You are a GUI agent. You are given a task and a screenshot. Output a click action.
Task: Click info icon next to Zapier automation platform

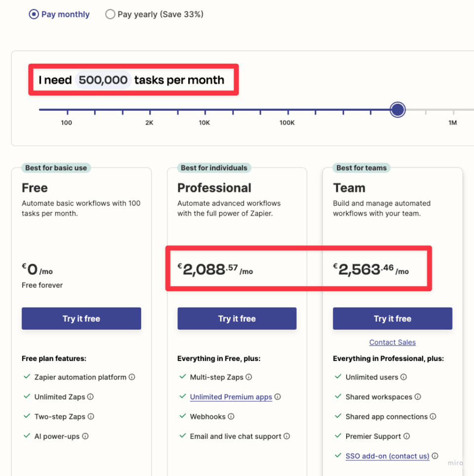[x=132, y=377]
